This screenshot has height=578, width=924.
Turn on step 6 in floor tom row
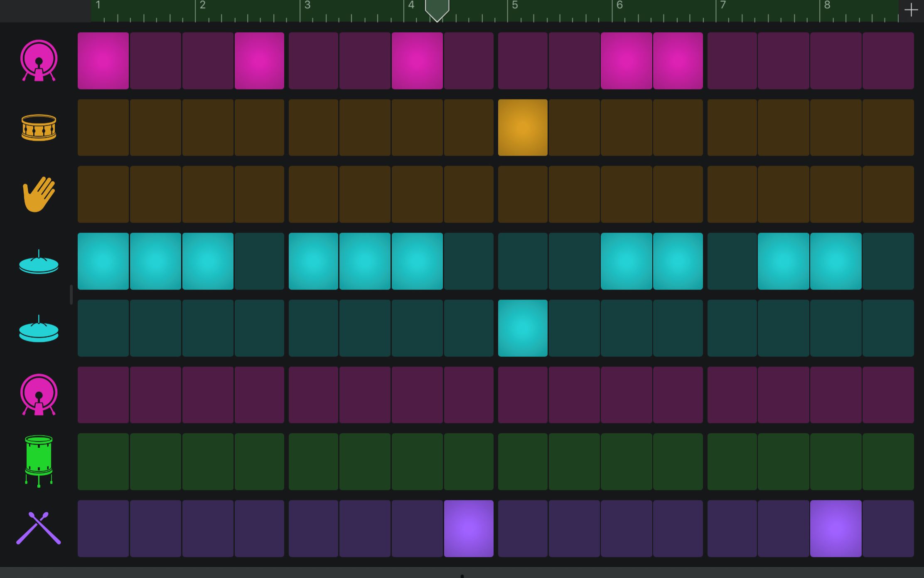pos(365,462)
